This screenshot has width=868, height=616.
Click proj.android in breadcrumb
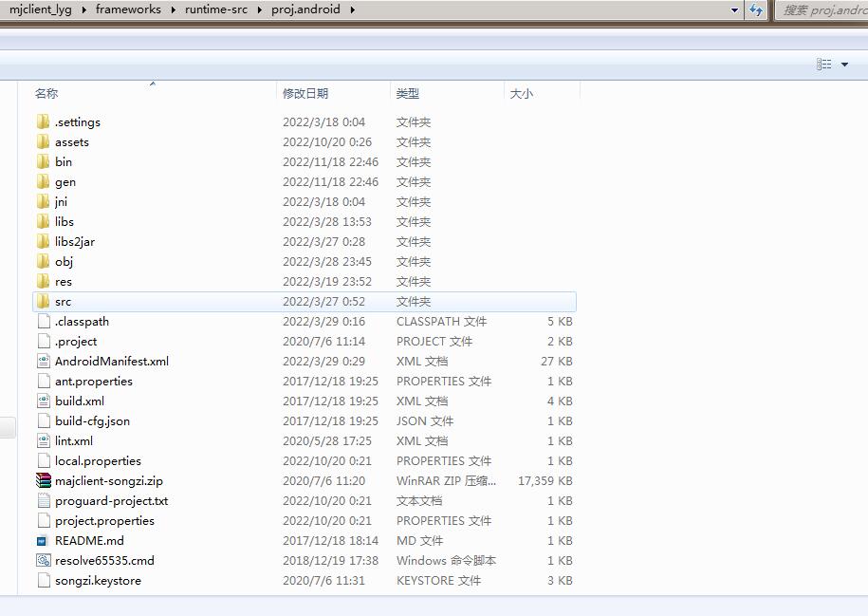pyautogui.click(x=305, y=9)
